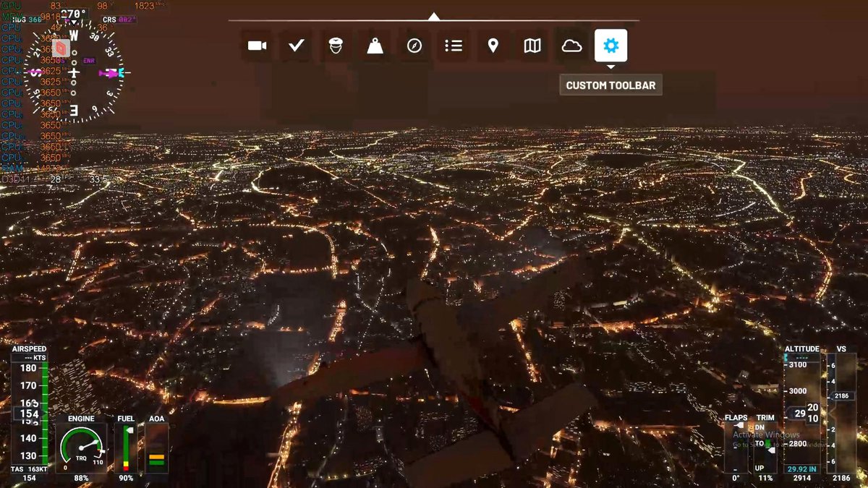868x488 pixels.
Task: Open the folded map icon panel
Action: 532,46
